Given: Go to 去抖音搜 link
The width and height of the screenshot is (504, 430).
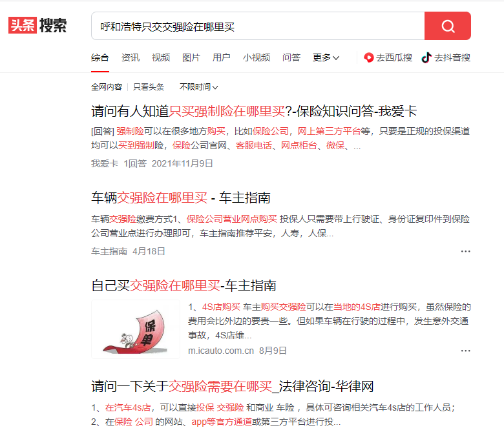Looking at the screenshot, I should (446, 57).
